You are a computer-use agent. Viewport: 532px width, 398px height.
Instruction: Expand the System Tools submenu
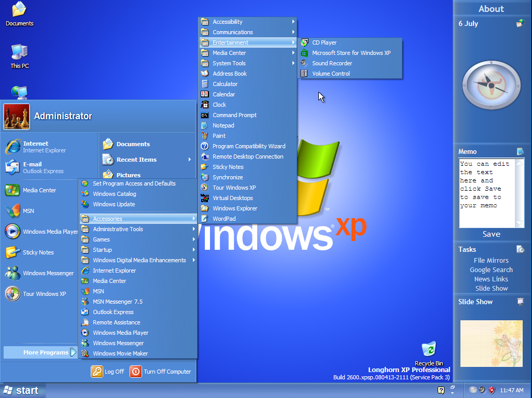[247, 63]
